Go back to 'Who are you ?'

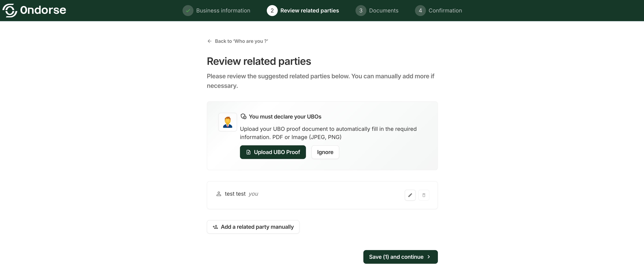(241, 41)
